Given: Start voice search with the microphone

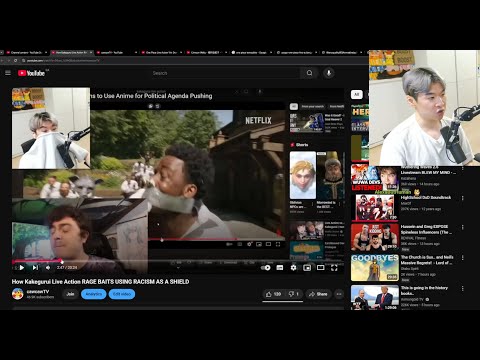Looking at the screenshot, I should pyautogui.click(x=329, y=73).
